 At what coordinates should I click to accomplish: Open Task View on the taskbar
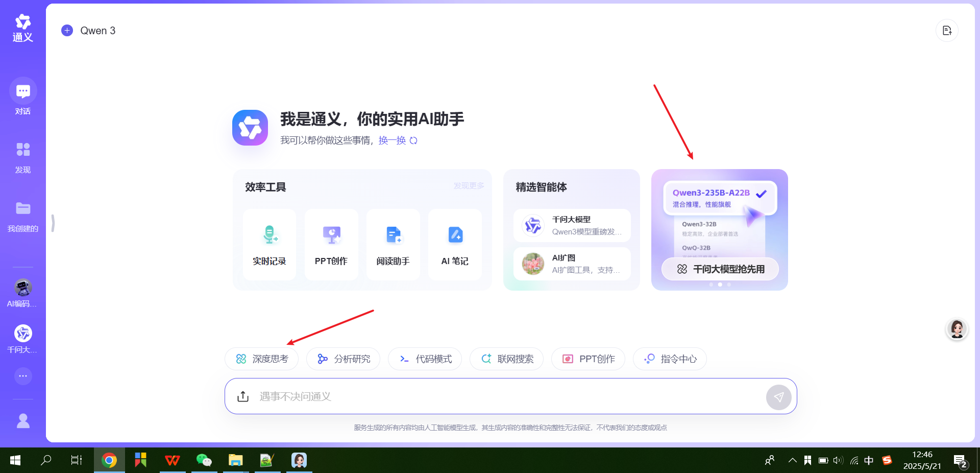coord(77,460)
